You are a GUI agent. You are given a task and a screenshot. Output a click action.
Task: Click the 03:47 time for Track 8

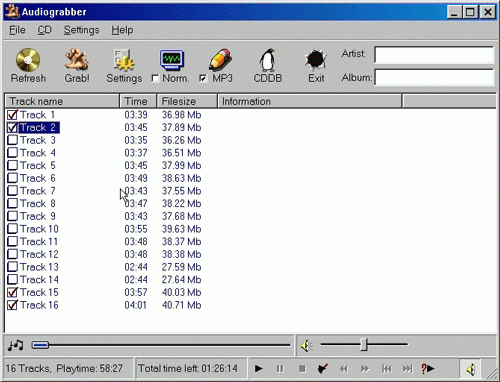(136, 204)
